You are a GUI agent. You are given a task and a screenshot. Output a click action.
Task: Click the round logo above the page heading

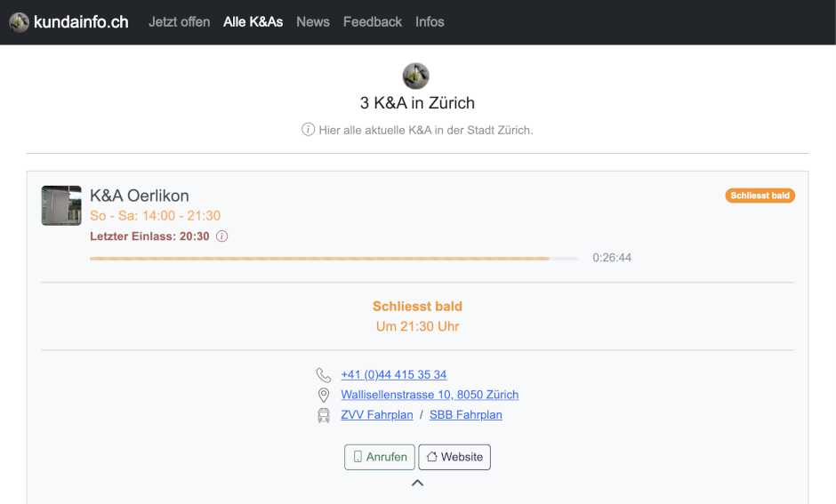coord(416,76)
